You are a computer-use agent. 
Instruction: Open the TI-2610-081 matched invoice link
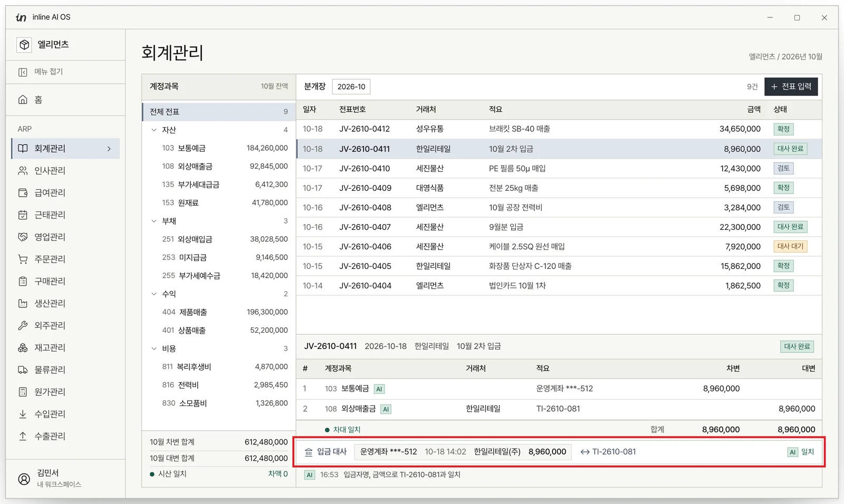click(608, 452)
